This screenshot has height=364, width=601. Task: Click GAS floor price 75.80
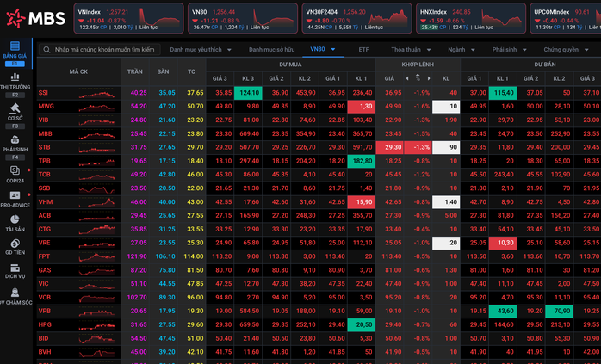(167, 270)
